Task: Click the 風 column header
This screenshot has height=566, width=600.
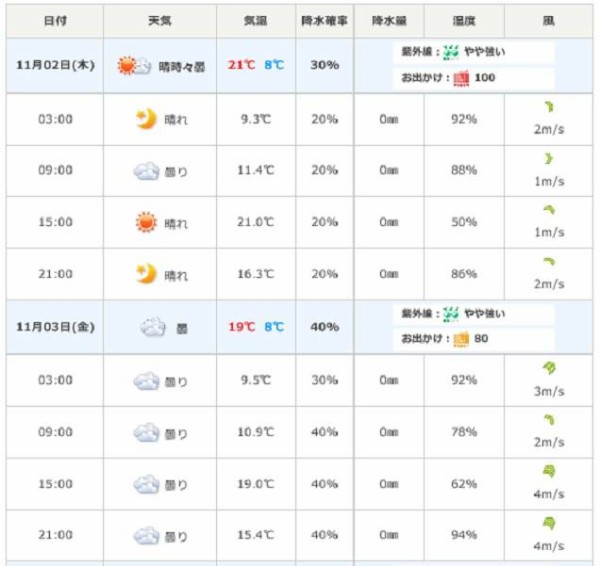Action: pyautogui.click(x=549, y=21)
